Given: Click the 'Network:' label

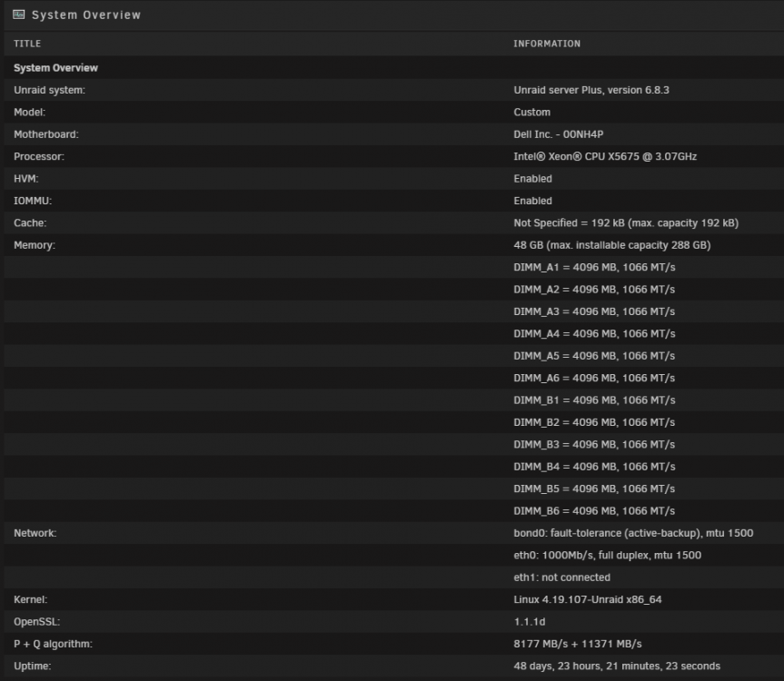Looking at the screenshot, I should [x=35, y=533].
